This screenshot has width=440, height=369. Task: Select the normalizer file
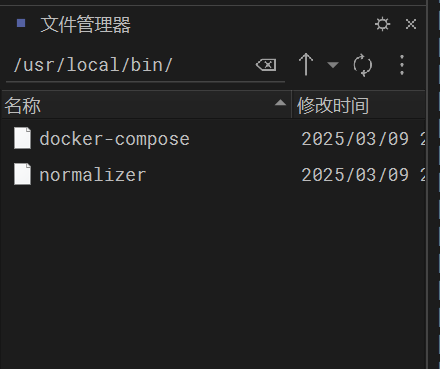213,174
